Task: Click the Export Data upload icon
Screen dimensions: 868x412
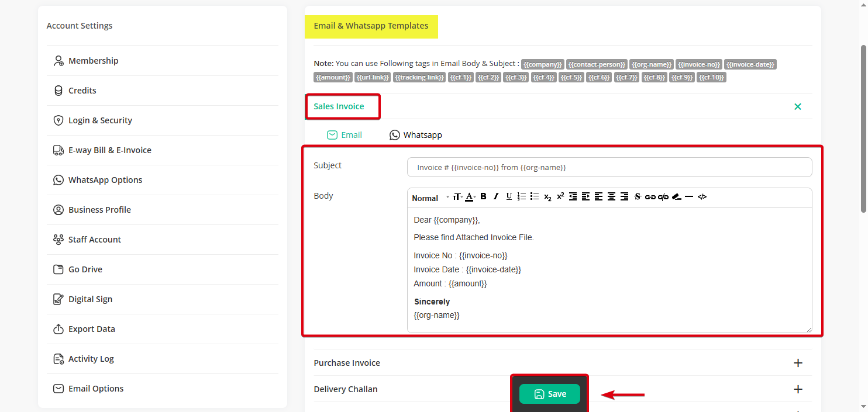Action: pyautogui.click(x=58, y=329)
